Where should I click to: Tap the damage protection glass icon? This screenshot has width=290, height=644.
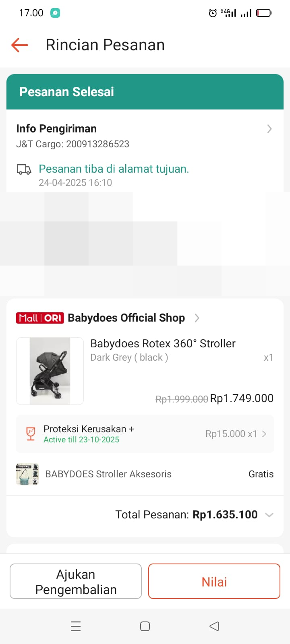point(31,433)
